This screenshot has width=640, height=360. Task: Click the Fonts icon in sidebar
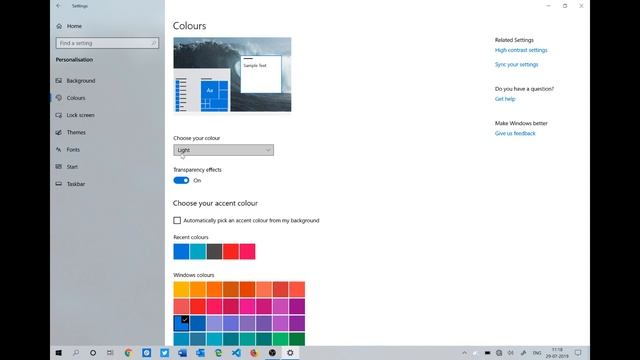(59, 150)
